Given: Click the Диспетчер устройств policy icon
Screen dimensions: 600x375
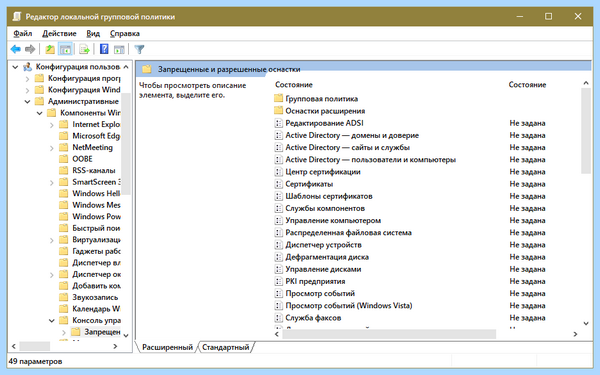Looking at the screenshot, I should pos(279,245).
